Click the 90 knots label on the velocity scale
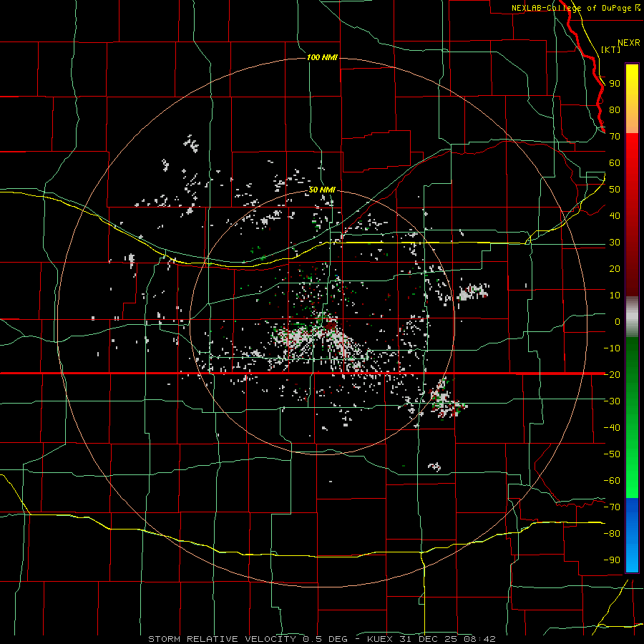Viewport: 644px width, 644px height. tap(615, 84)
